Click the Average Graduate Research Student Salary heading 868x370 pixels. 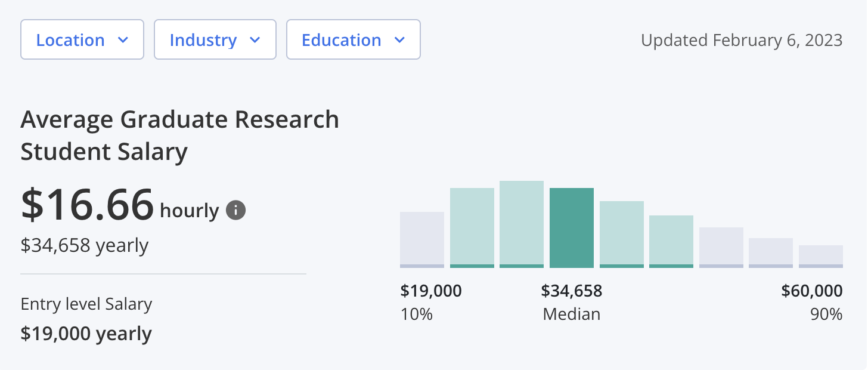pos(179,136)
